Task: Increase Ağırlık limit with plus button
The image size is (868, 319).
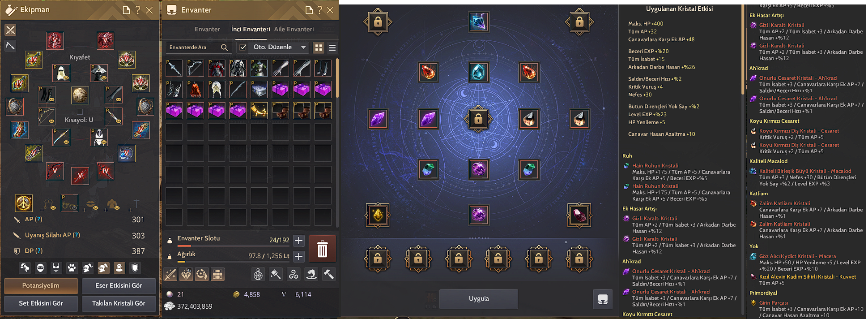Action: (x=299, y=256)
